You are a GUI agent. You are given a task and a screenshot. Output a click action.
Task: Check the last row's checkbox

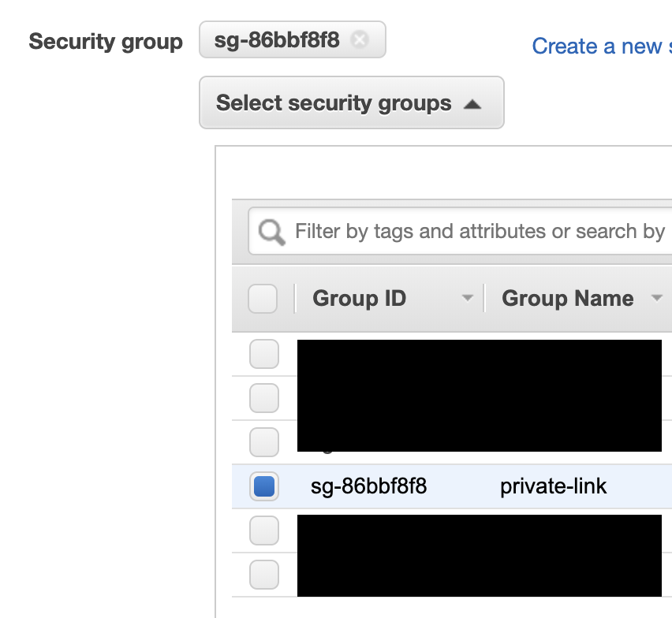coord(264,575)
